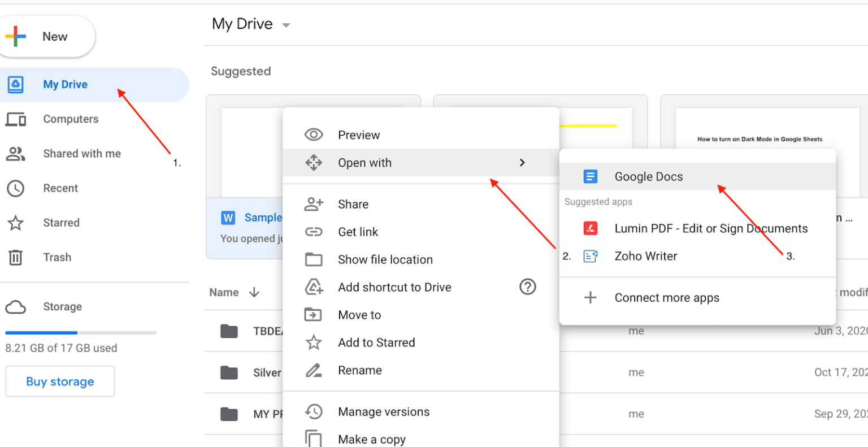Click the Rename pencil icon
The height and width of the screenshot is (447, 868).
click(314, 370)
